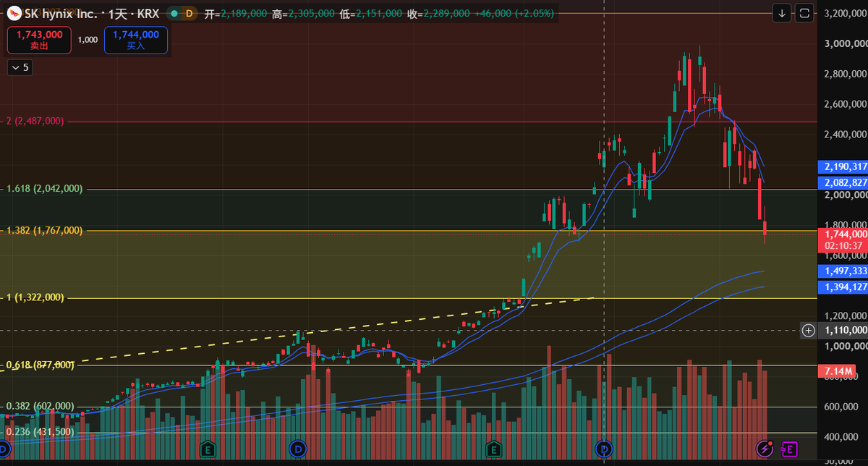The height and width of the screenshot is (466, 868).
Task: Click the 7.14M volume value tag
Action: point(835,372)
